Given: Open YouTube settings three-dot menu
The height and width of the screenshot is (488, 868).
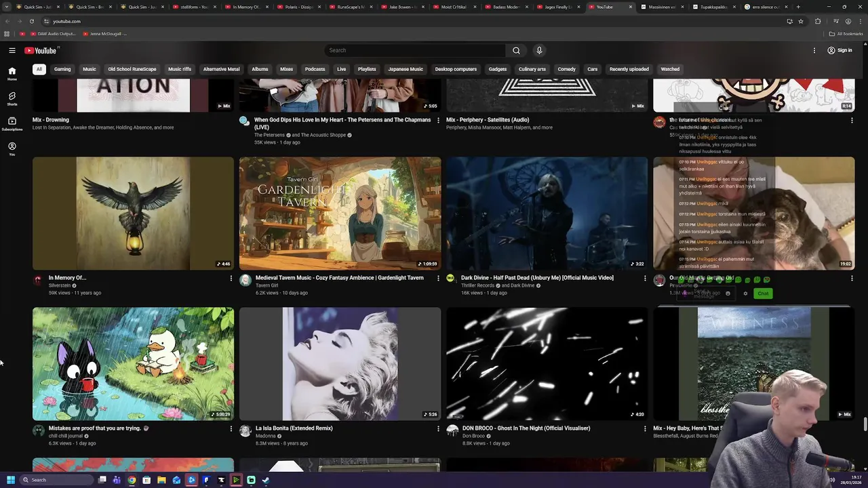Looking at the screenshot, I should click(x=814, y=50).
